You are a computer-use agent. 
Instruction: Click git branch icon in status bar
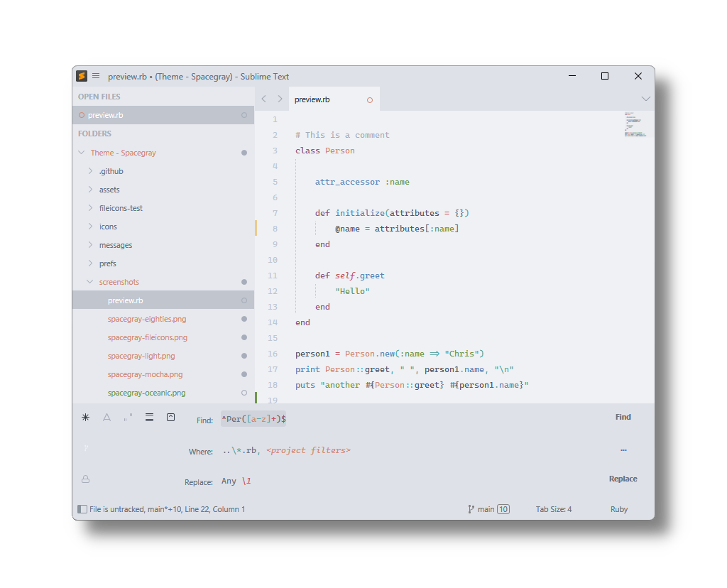tap(471, 509)
